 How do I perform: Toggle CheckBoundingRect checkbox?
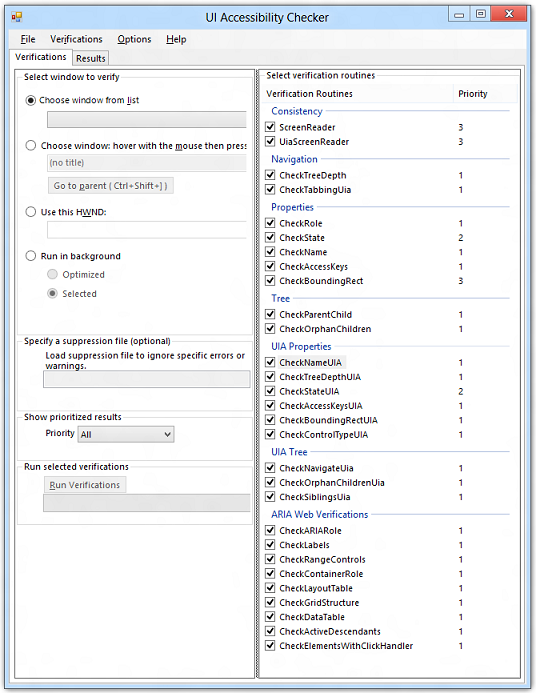point(270,281)
